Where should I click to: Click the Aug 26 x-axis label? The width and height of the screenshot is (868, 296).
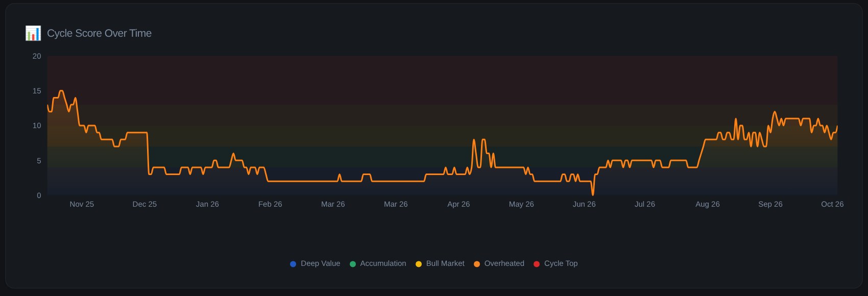(708, 204)
